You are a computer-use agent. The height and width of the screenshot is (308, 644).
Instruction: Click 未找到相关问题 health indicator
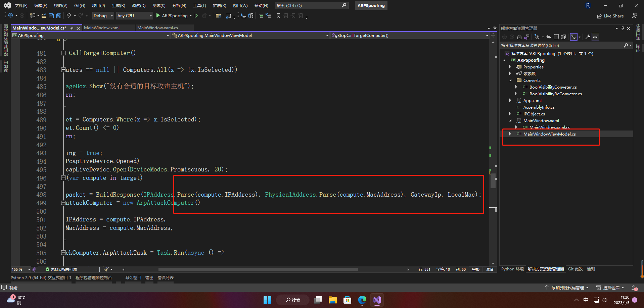[x=61, y=269]
